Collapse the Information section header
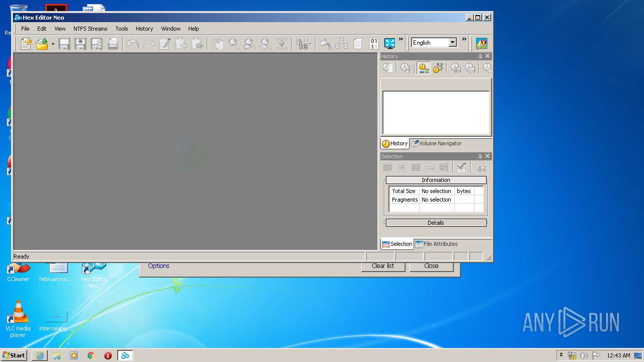The width and height of the screenshot is (644, 362). tap(436, 180)
